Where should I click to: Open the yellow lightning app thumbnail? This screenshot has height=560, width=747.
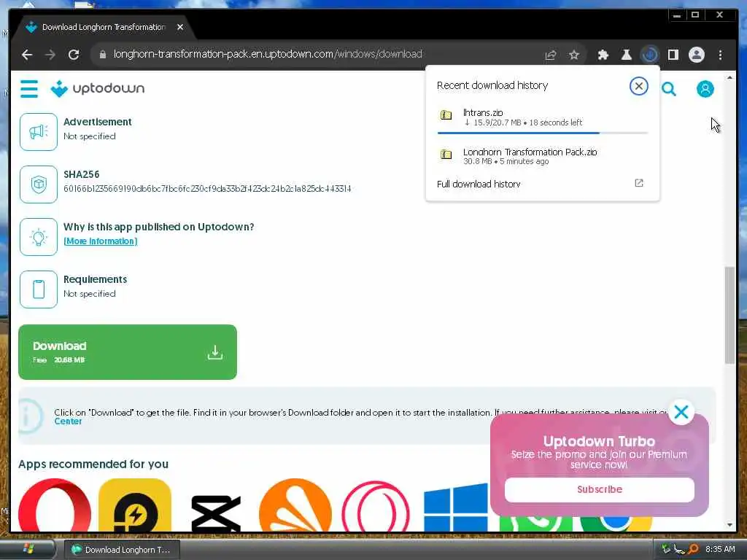point(135,505)
